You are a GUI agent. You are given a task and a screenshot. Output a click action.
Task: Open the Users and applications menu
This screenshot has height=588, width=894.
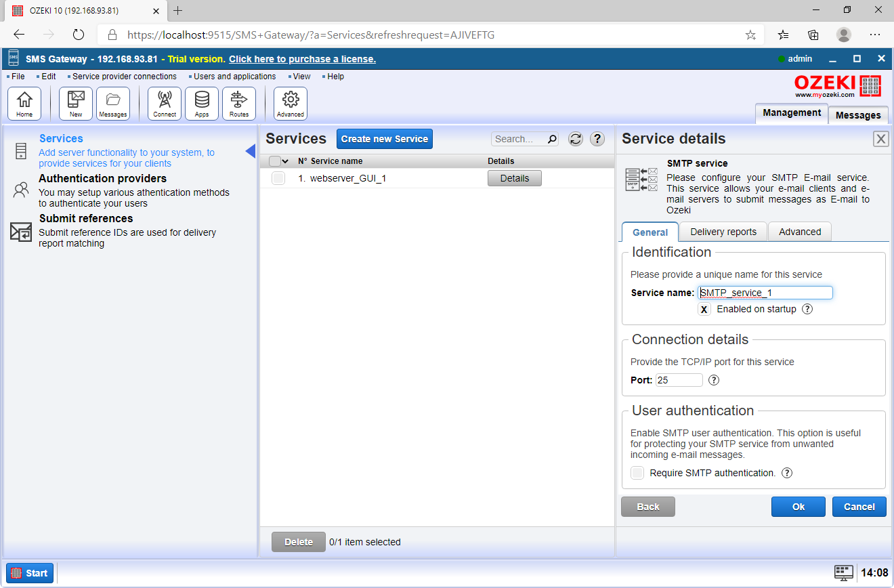(x=234, y=76)
